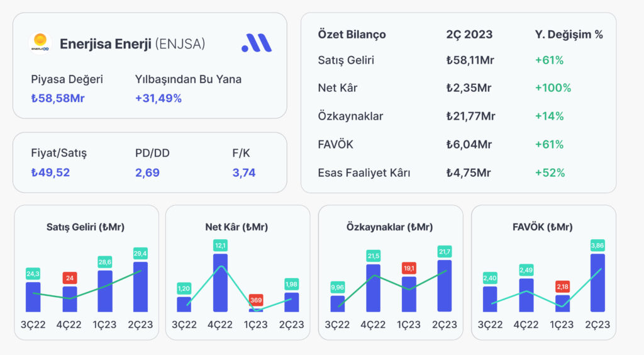This screenshot has width=644, height=355.
Task: Click the red 19,1 label in Özkaynaklar chart
Action: click(409, 268)
